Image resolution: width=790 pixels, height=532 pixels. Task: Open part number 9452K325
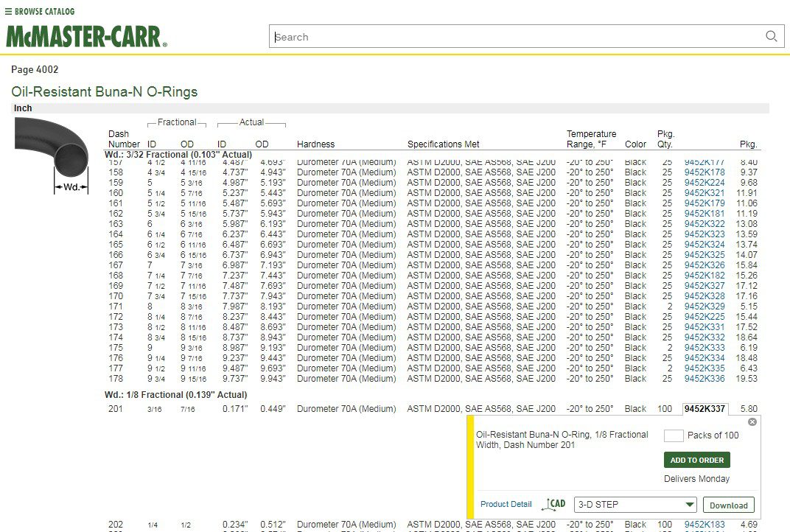pyautogui.click(x=705, y=255)
